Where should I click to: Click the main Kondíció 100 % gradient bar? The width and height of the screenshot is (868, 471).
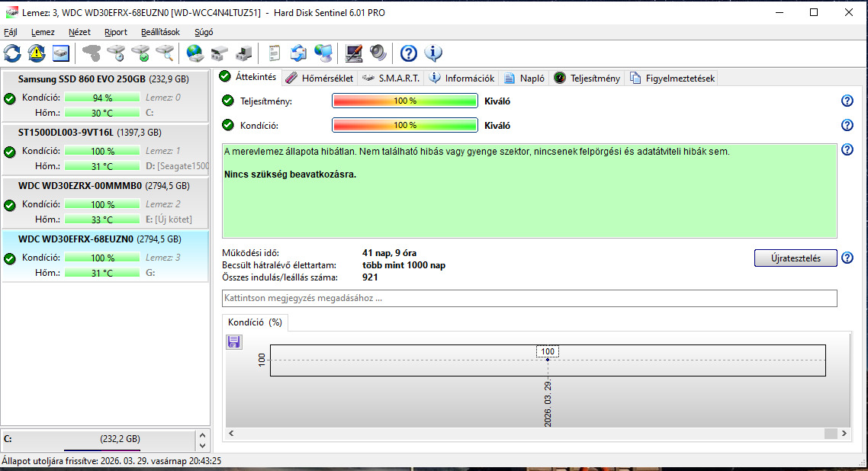tap(405, 125)
